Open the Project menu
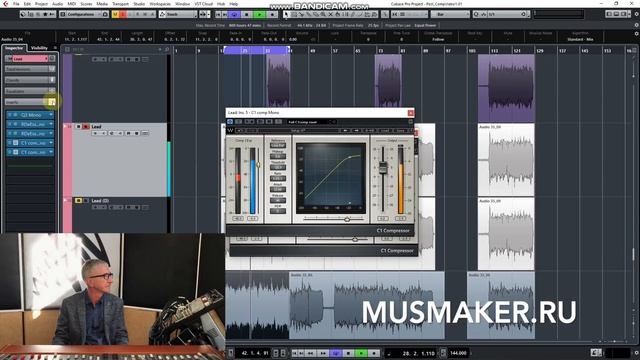The image size is (640, 360). pos(41,4)
